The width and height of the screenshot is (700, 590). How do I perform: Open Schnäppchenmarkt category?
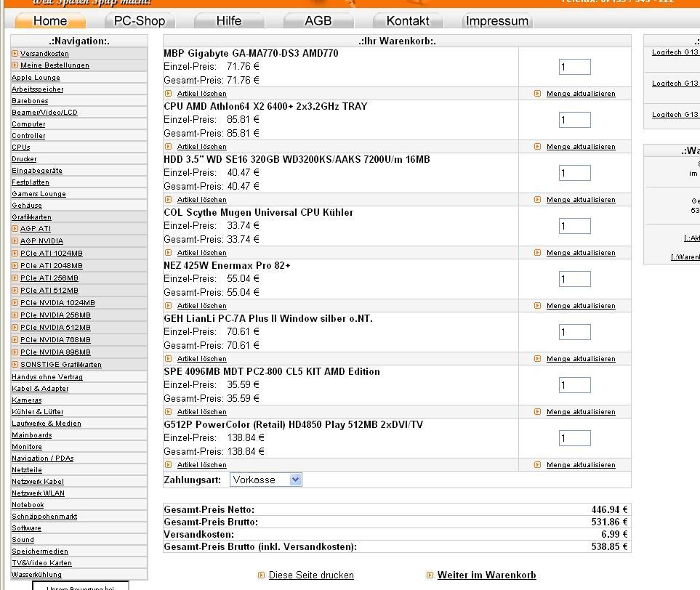coord(44,517)
